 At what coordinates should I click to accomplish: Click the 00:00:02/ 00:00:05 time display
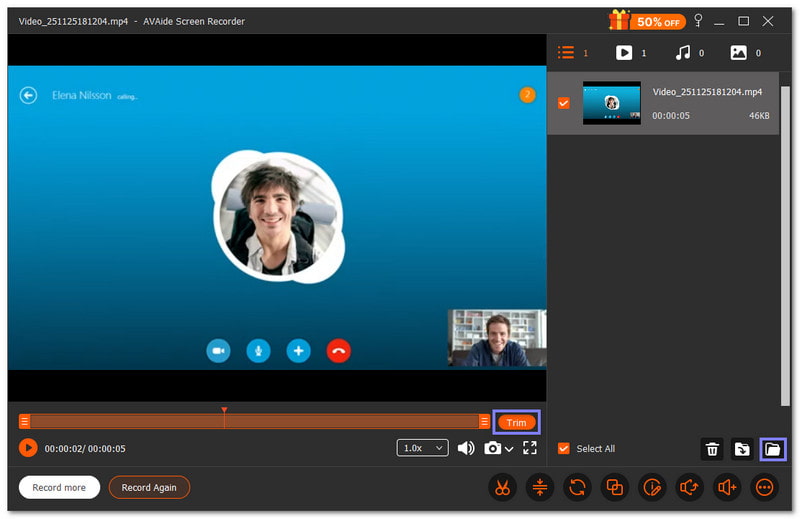pos(85,449)
